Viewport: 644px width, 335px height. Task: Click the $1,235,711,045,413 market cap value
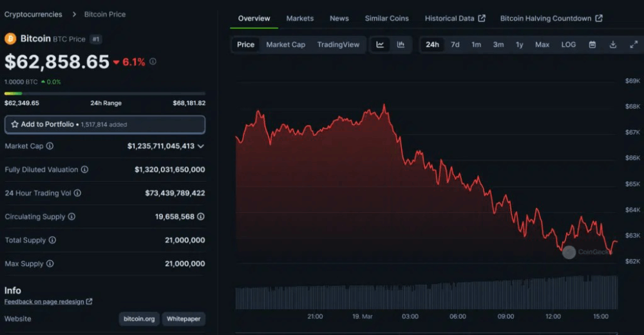pos(160,146)
